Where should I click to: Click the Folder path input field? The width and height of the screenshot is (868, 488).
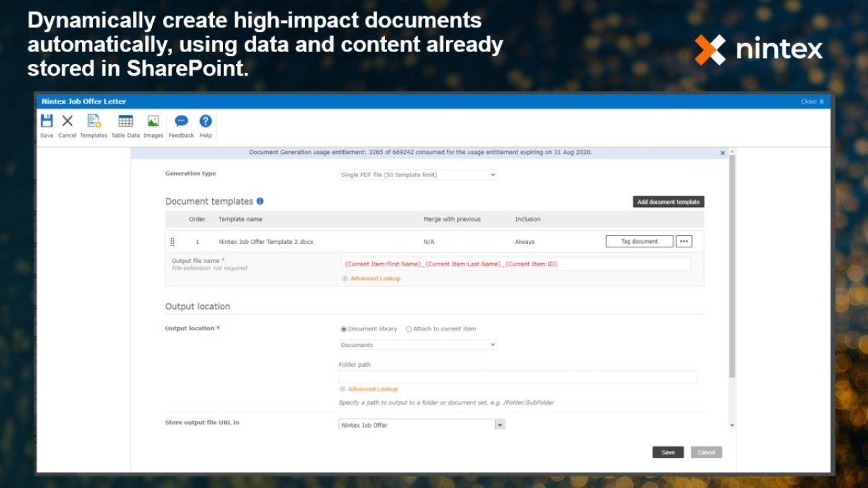click(x=518, y=377)
